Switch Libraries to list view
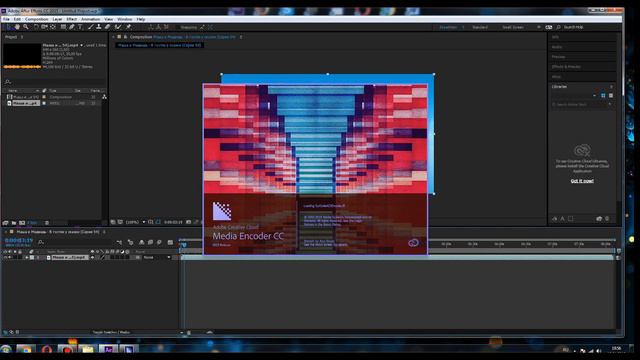The width and height of the screenshot is (640, 360). 611,96
